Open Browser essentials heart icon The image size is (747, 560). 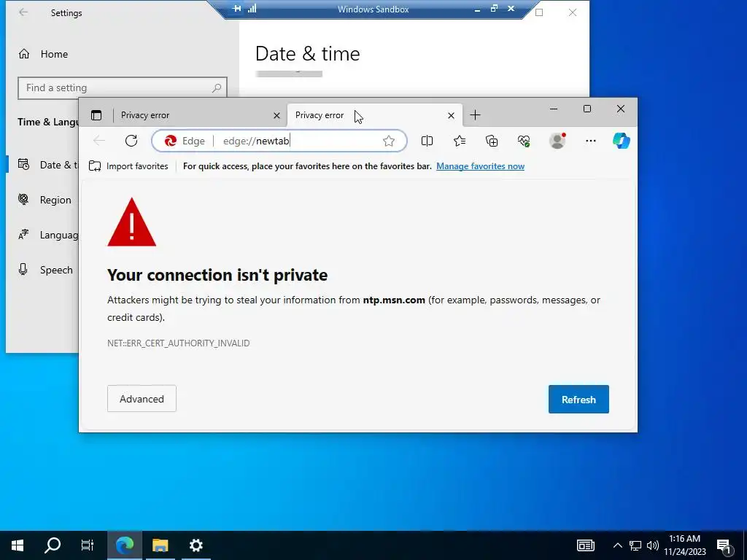(524, 141)
